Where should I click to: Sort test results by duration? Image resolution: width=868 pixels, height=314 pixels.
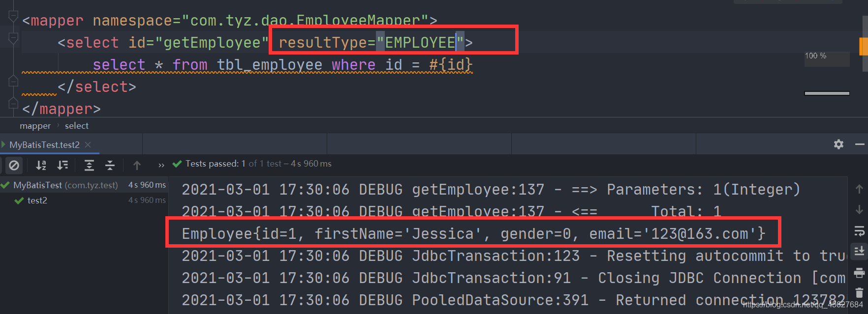[x=62, y=166]
